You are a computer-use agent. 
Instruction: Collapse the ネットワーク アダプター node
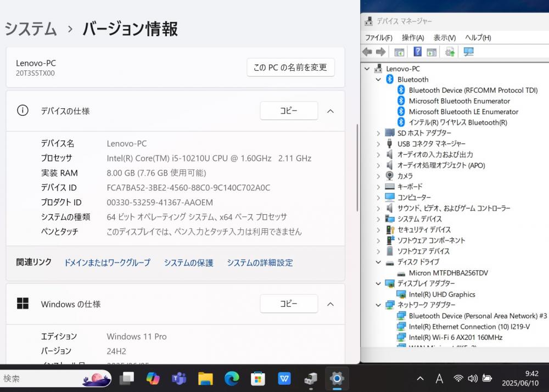tap(378, 305)
